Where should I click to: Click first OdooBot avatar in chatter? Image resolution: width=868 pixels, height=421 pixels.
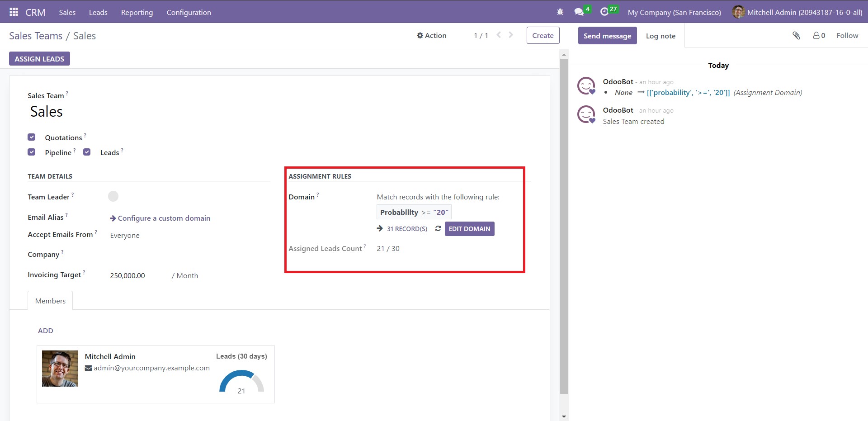586,86
